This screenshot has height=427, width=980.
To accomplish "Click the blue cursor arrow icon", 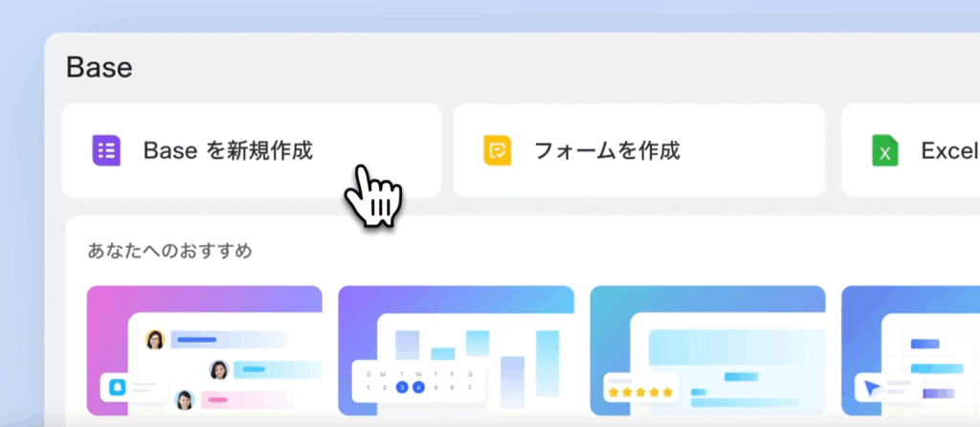I will click(x=872, y=389).
